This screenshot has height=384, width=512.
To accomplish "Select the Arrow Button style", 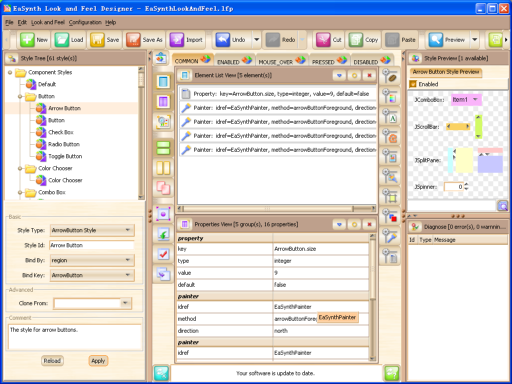I will click(x=58, y=108).
